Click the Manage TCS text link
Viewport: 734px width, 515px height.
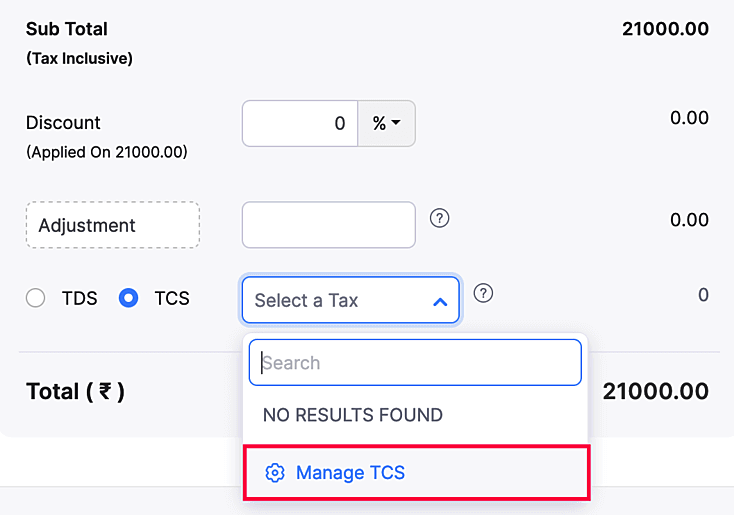point(350,473)
